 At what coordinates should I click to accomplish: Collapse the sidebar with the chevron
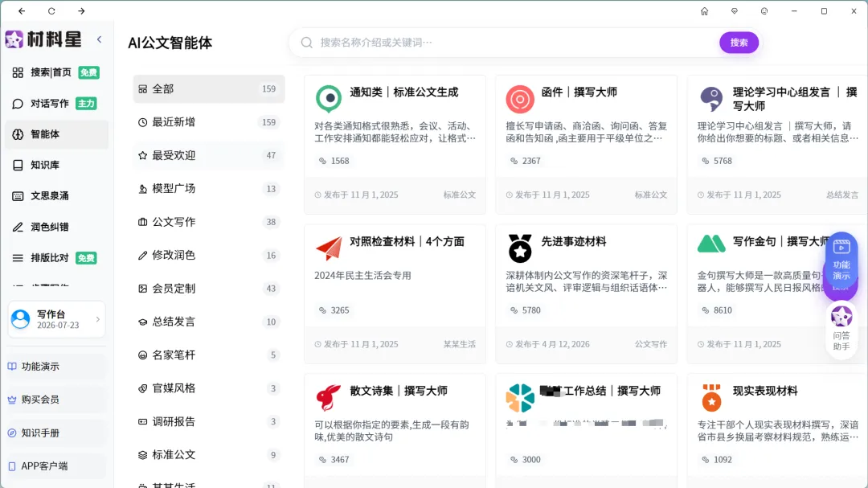click(x=99, y=39)
